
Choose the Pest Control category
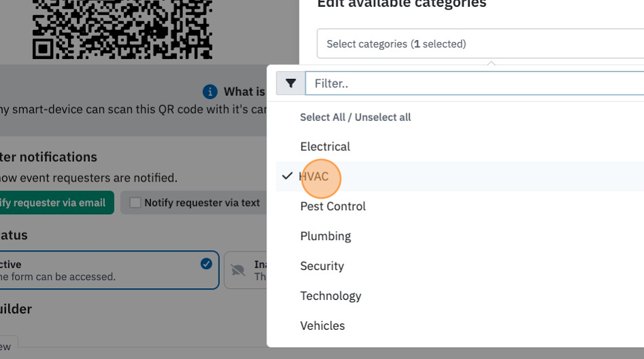(460, 206)
